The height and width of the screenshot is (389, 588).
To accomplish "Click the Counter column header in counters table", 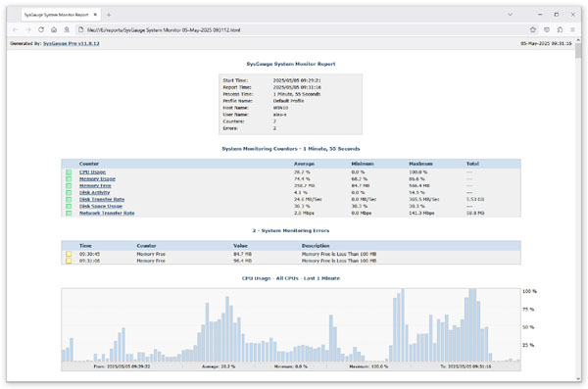I will 89,164.
